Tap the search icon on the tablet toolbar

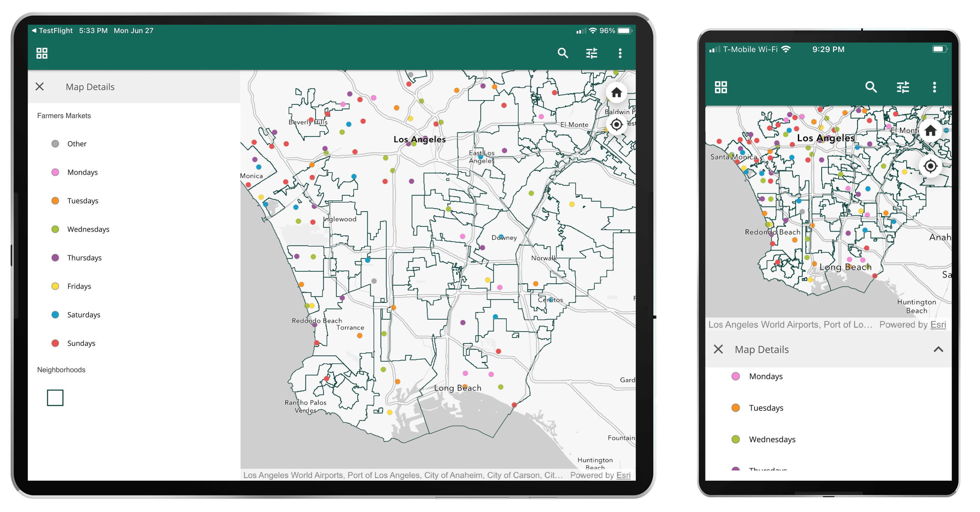coord(563,53)
